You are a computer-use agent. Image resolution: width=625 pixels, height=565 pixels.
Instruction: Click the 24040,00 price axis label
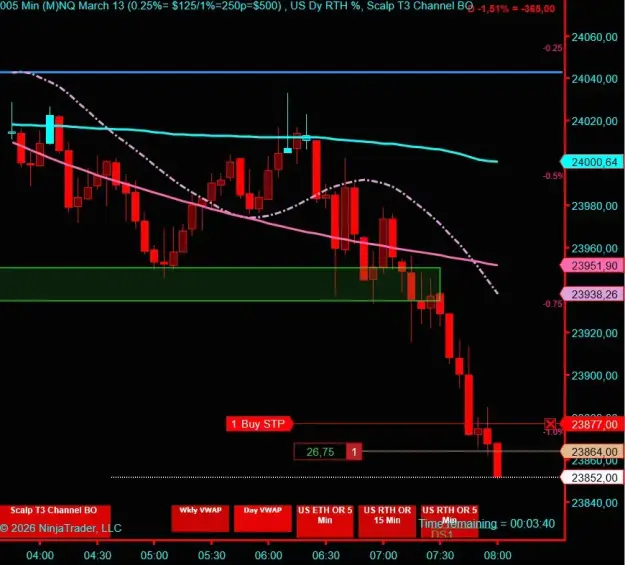click(x=594, y=79)
